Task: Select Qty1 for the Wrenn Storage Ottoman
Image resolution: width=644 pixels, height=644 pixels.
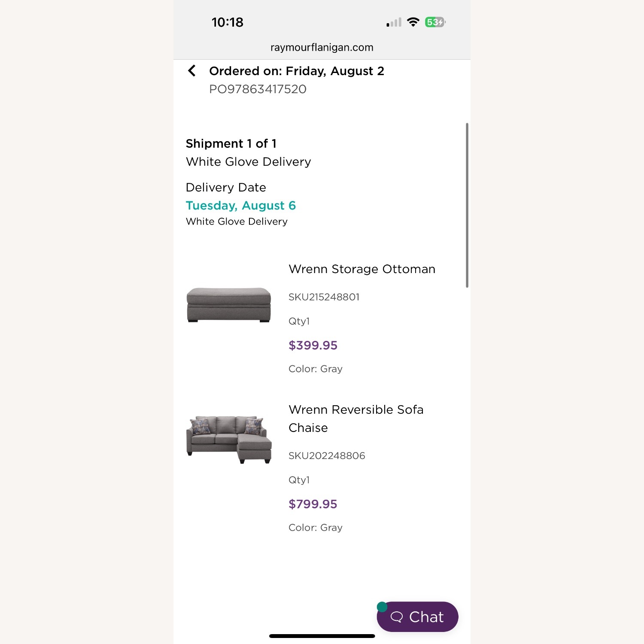Action: 299,321
